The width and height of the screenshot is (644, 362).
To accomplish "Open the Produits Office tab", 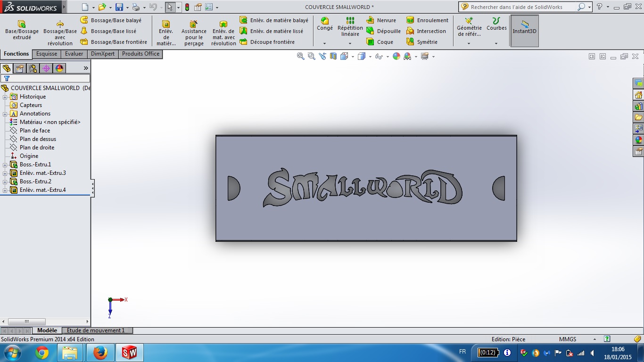I will (x=140, y=54).
